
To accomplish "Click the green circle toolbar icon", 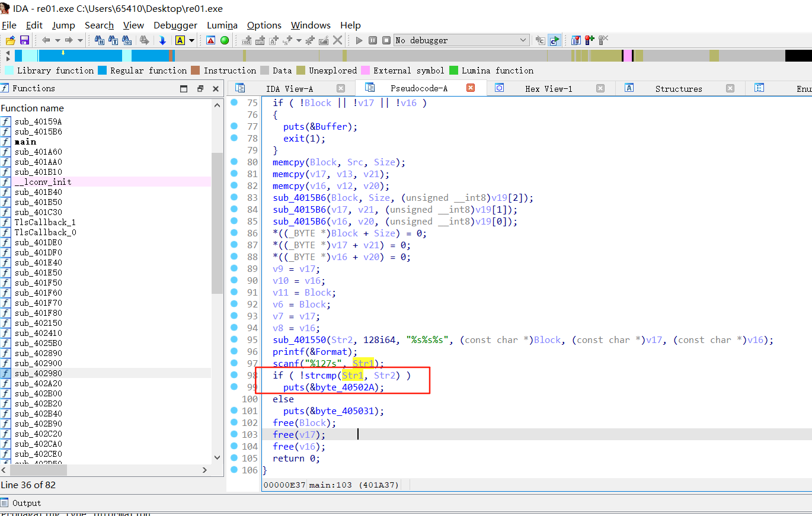I will (x=225, y=40).
